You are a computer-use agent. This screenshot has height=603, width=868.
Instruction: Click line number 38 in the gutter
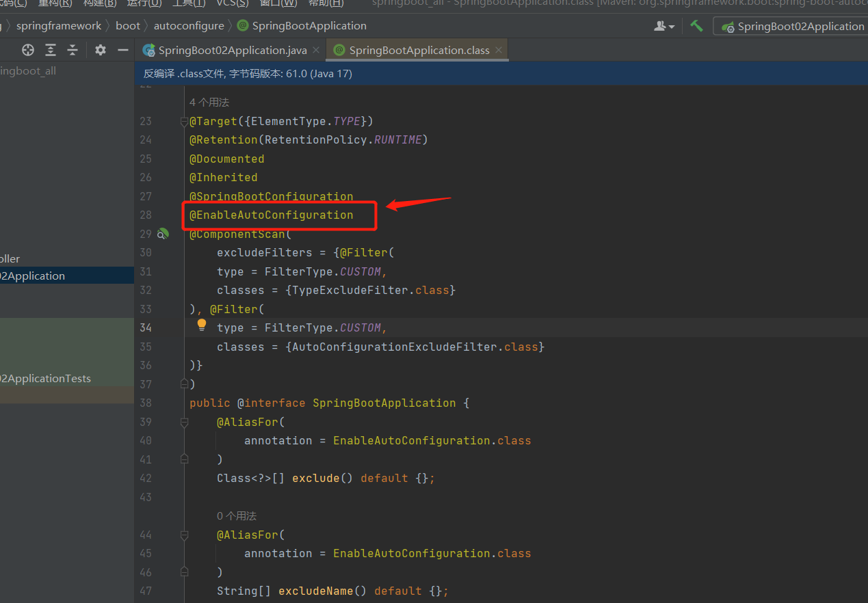[x=146, y=403]
